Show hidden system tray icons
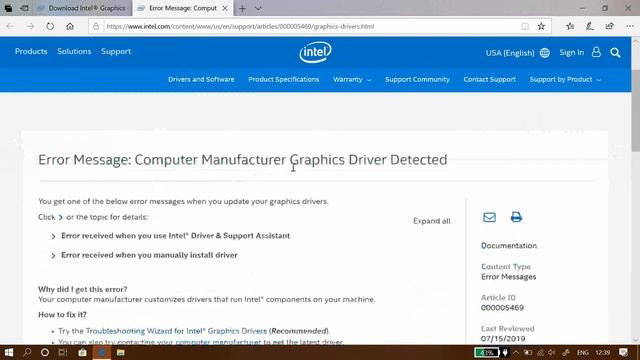Image resolution: width=640 pixels, height=360 pixels. click(x=516, y=353)
